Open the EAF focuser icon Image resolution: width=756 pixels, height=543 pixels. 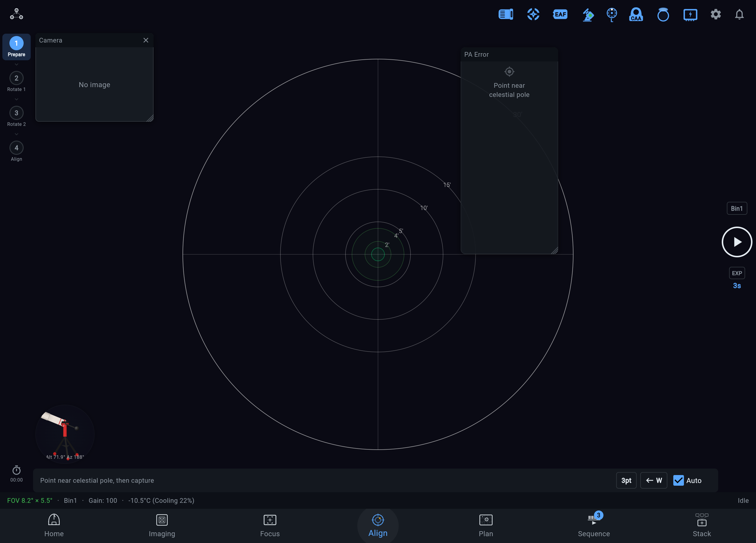(x=560, y=14)
